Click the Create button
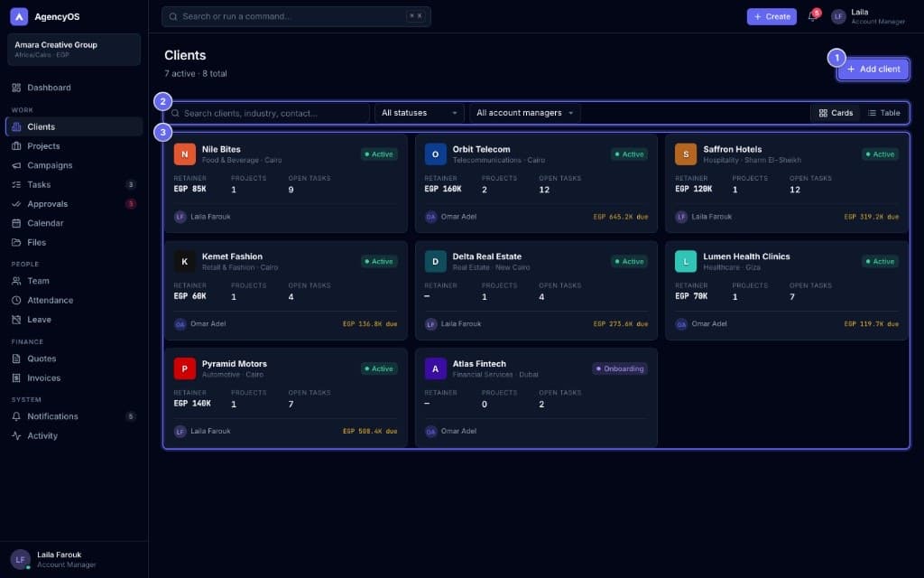This screenshot has height=578, width=924. click(x=772, y=16)
